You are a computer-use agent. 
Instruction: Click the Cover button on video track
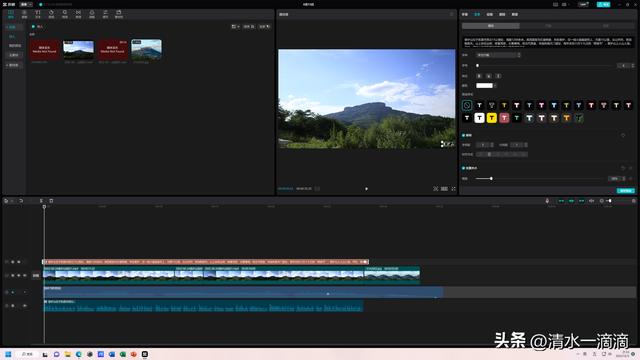[36, 276]
